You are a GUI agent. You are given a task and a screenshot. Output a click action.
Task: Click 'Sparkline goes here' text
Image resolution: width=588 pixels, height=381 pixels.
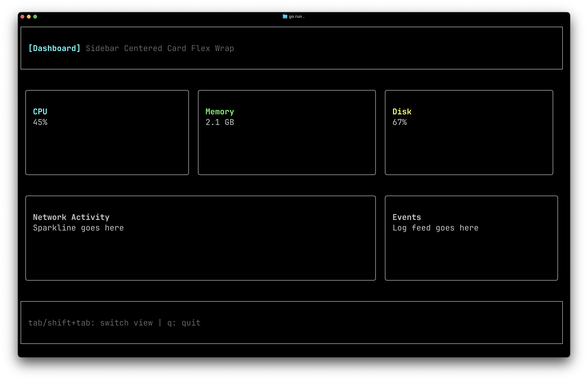(78, 228)
